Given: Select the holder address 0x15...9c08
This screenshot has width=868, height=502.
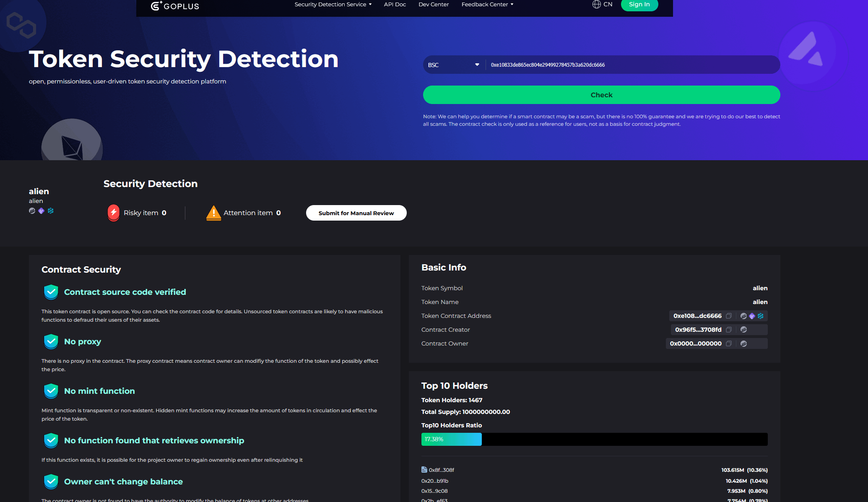Looking at the screenshot, I should tap(434, 491).
